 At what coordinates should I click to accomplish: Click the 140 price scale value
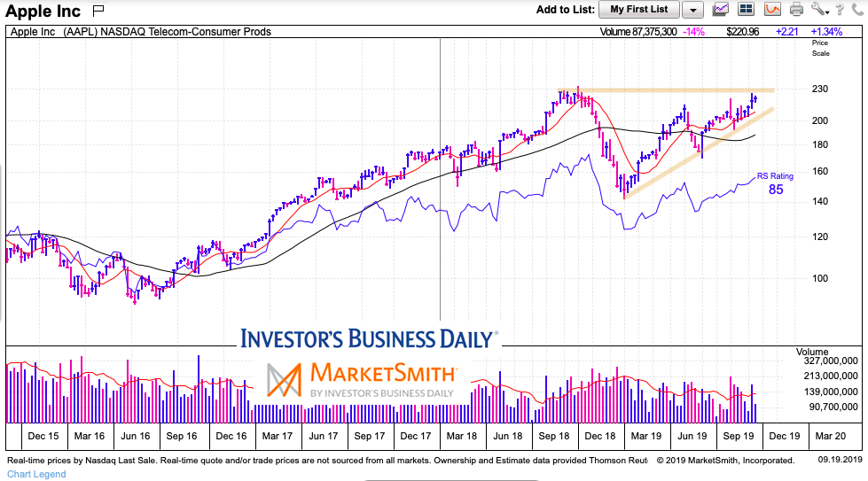pos(820,201)
